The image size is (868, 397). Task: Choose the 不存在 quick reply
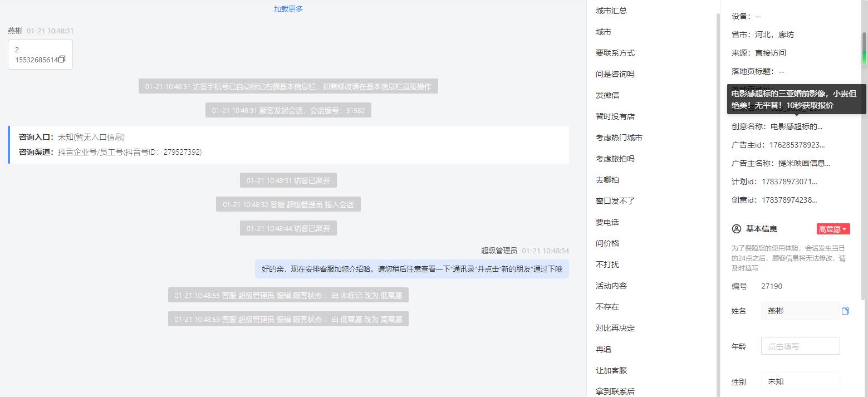click(x=607, y=307)
